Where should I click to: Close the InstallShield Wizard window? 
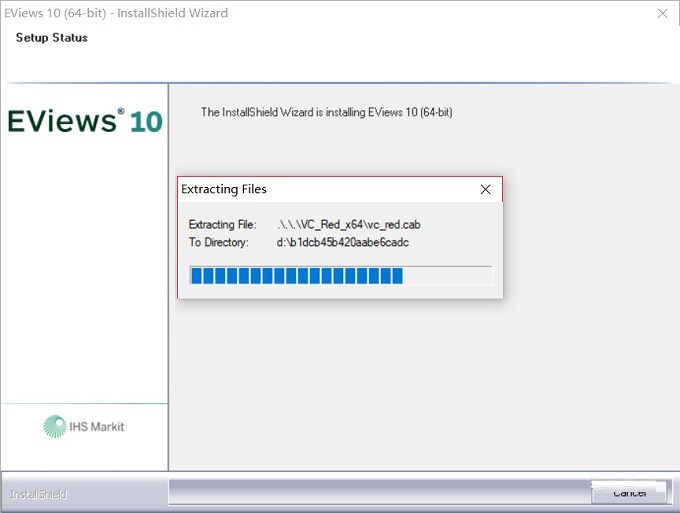pos(662,13)
